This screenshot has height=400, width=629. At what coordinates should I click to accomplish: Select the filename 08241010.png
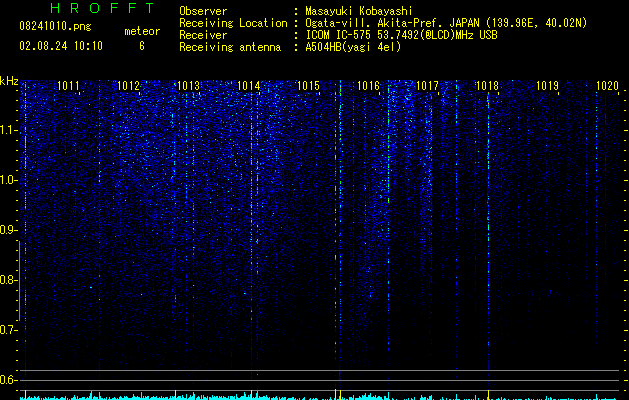(55, 26)
